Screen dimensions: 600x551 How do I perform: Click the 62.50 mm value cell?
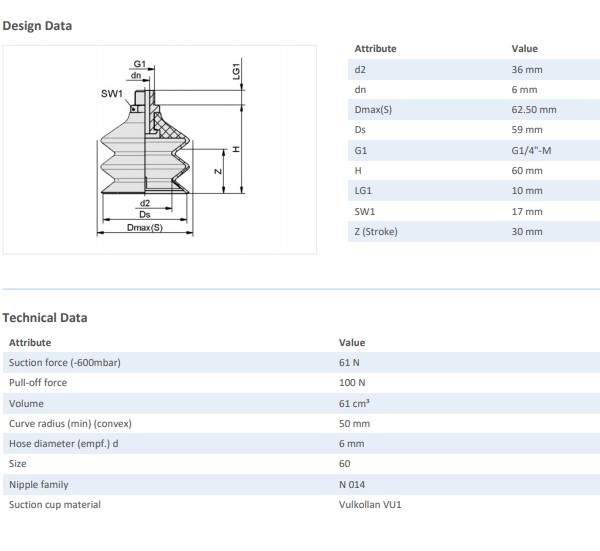(x=533, y=109)
